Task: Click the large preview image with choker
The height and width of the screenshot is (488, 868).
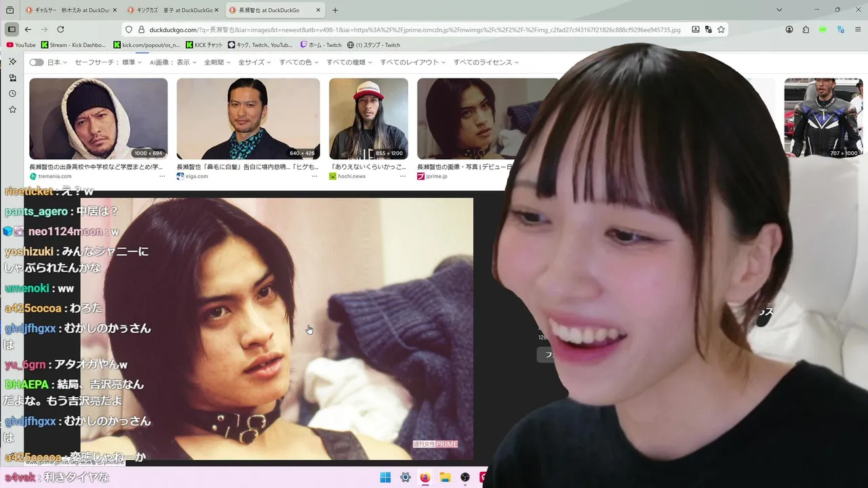Action: [x=277, y=329]
